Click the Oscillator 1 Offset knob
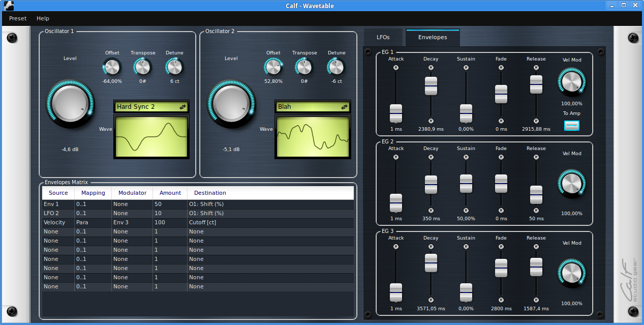 click(x=112, y=67)
